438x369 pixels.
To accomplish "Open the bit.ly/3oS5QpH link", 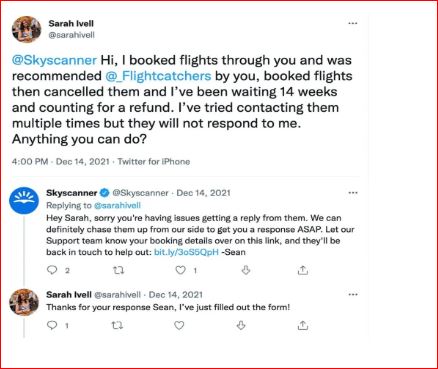I will (186, 252).
